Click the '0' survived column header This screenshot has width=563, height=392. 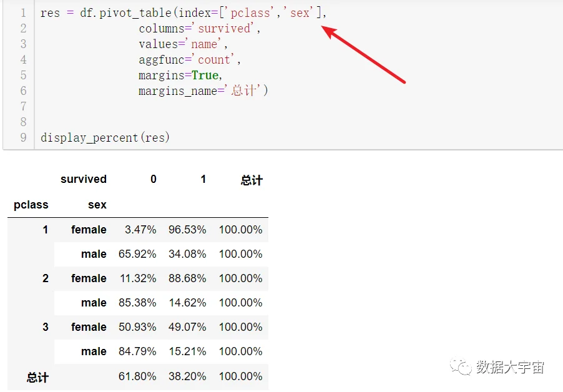tap(154, 179)
